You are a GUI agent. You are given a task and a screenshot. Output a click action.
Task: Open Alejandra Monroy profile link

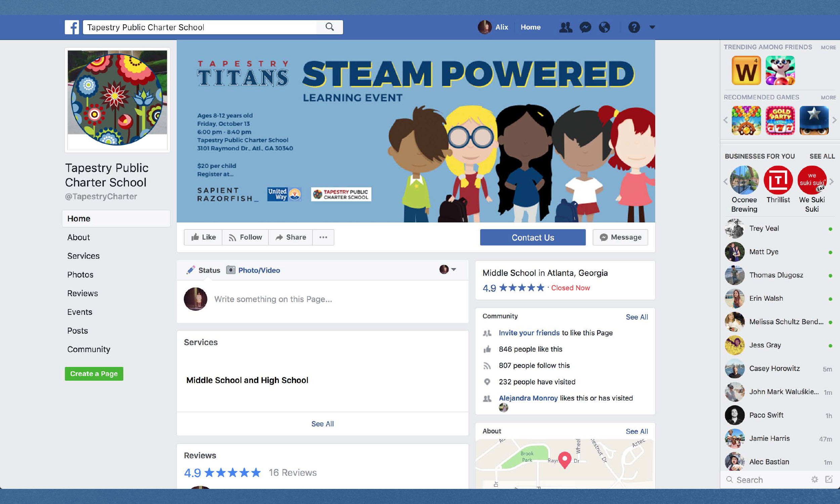(x=528, y=398)
